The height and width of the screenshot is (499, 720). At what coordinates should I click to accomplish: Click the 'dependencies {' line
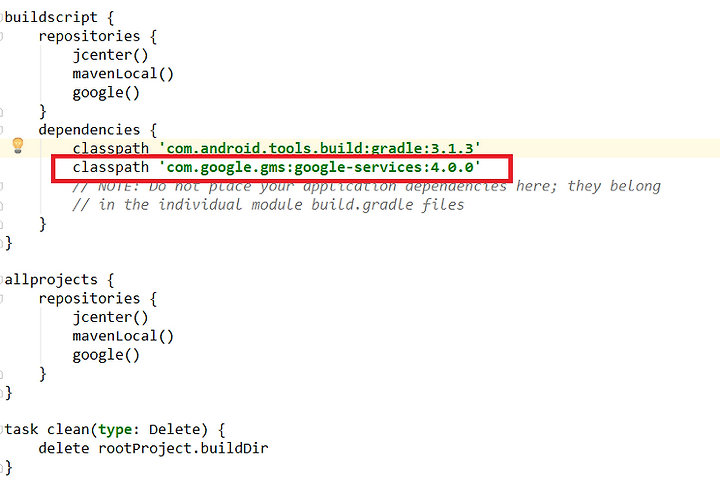[98, 130]
